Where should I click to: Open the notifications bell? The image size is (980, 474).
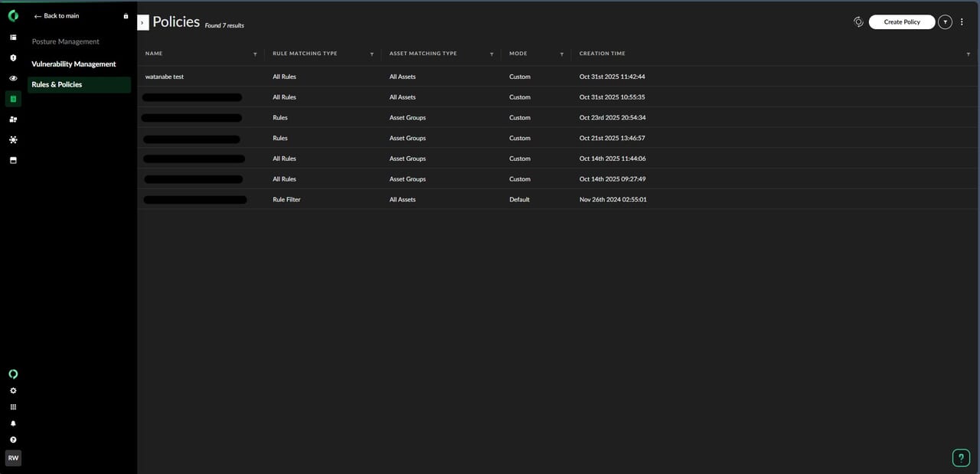point(13,423)
